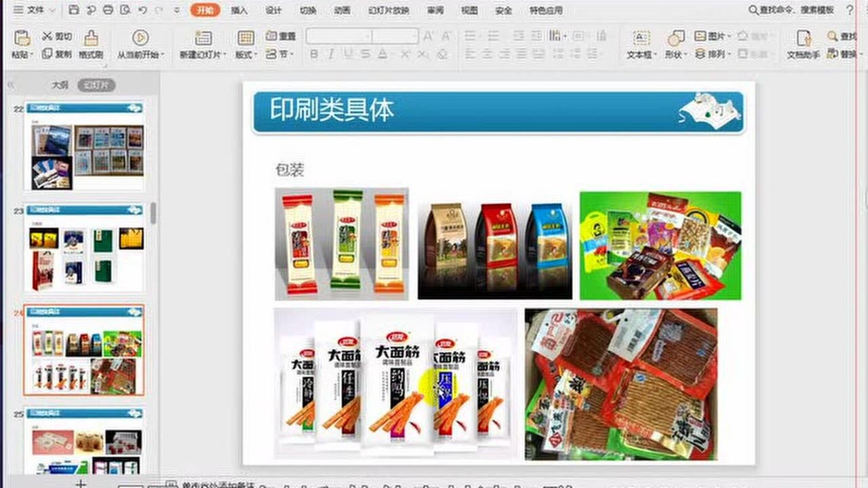This screenshot has height=488, width=868.
Task: Click the 重置 reset button
Action: (281, 36)
